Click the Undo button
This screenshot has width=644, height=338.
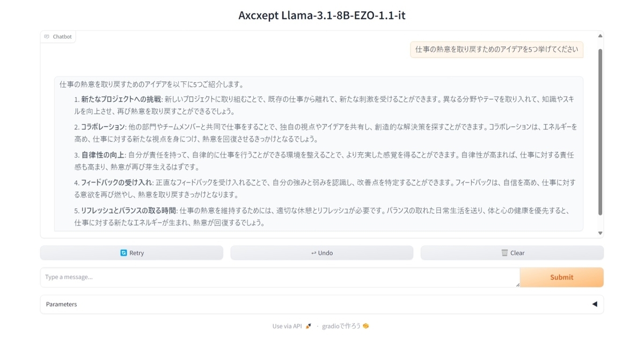click(322, 253)
